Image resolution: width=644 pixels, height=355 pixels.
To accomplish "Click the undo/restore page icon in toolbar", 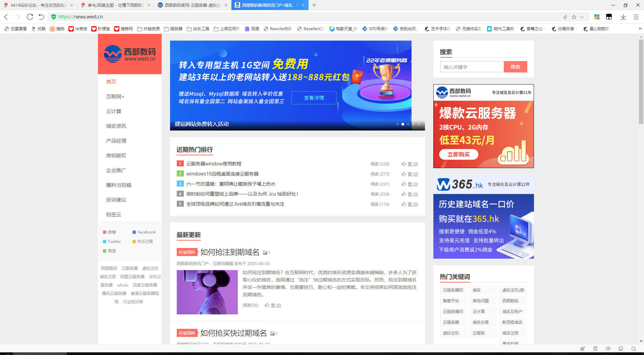I will 41,17.
